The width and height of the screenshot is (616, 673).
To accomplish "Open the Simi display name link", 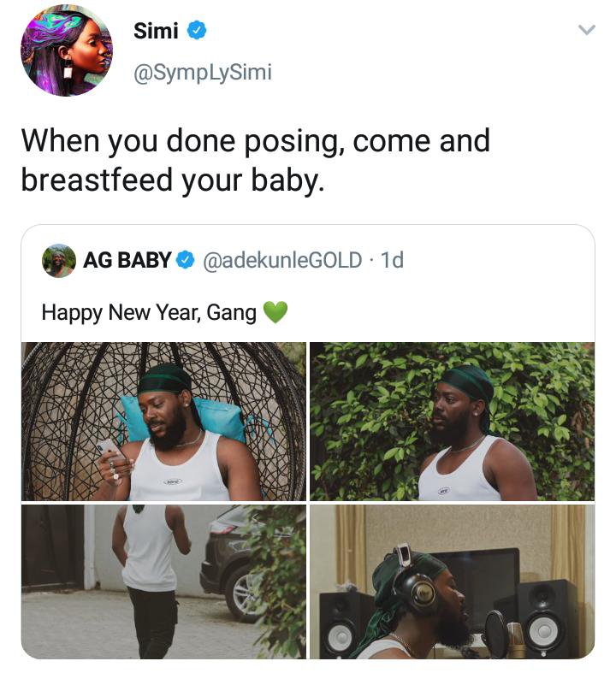I will point(156,32).
